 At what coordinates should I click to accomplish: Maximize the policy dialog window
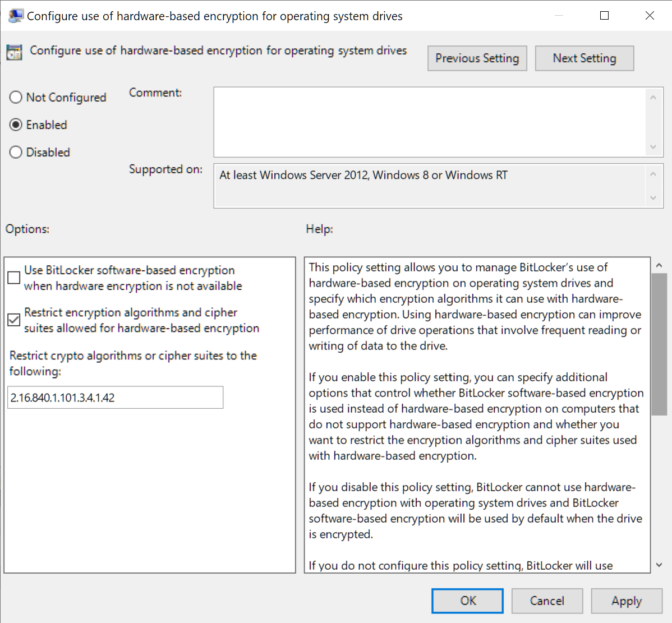pyautogui.click(x=604, y=16)
